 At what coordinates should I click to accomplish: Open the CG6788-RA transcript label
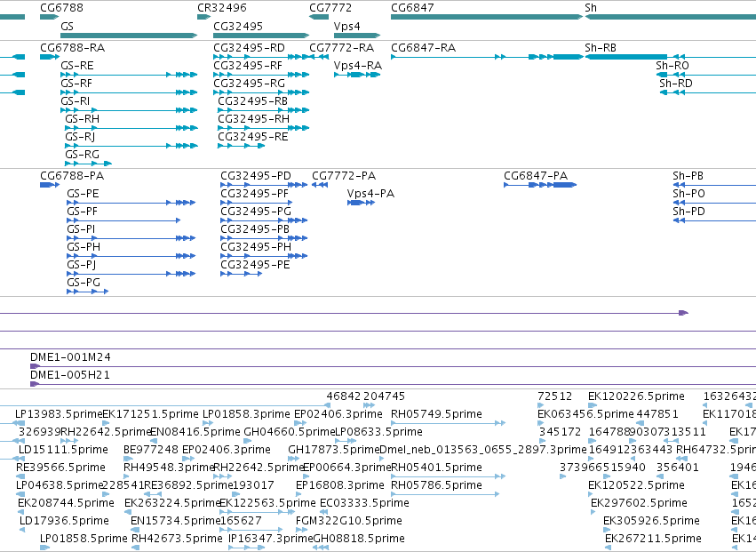72,48
